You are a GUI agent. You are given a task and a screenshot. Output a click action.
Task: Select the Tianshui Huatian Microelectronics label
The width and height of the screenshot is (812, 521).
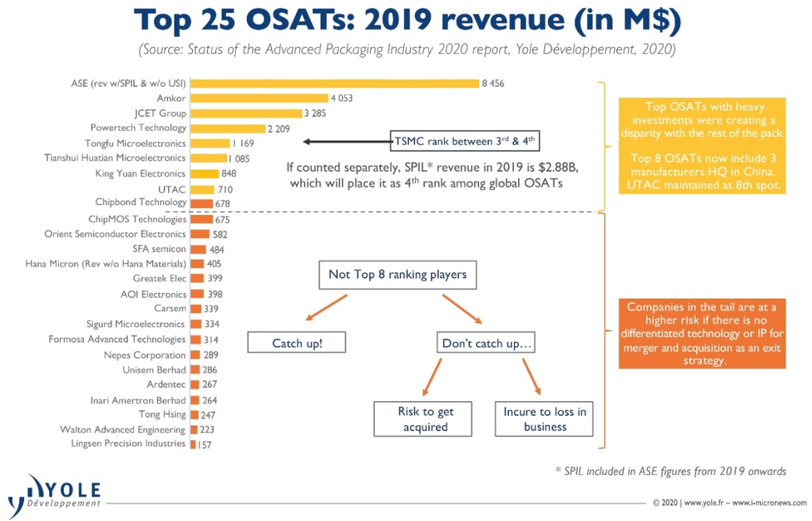[115, 158]
